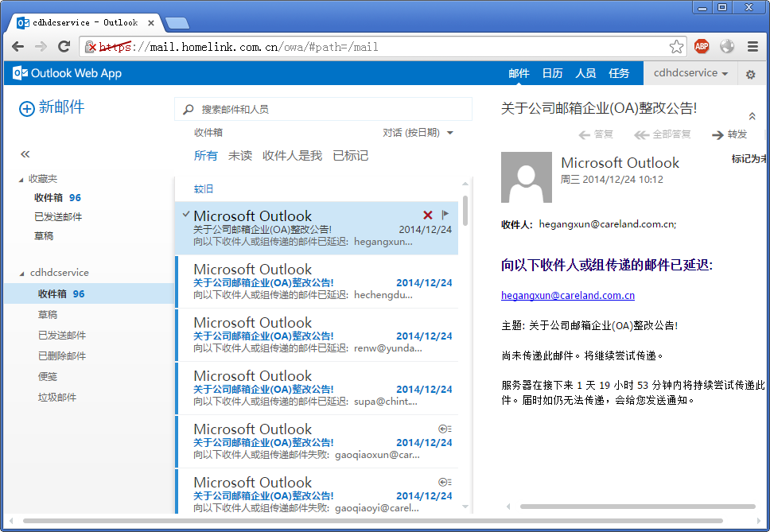Open the message delayed to supa@chint
This screenshot has height=532, width=770.
[x=317, y=388]
